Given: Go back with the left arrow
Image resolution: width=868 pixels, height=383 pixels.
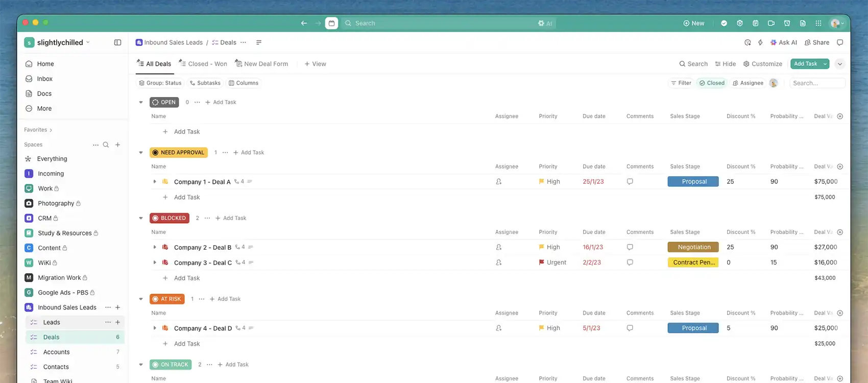Looking at the screenshot, I should coord(304,23).
